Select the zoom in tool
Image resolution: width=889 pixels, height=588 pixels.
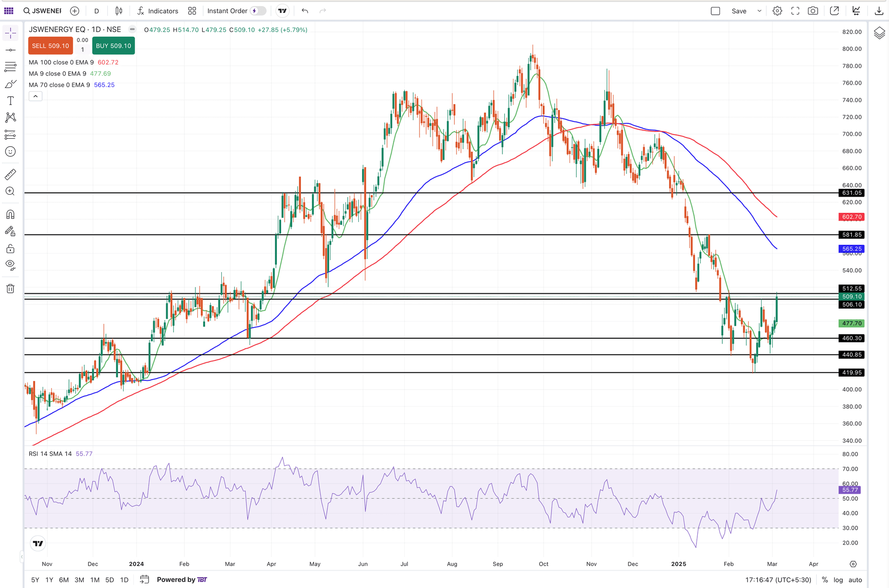(x=10, y=191)
